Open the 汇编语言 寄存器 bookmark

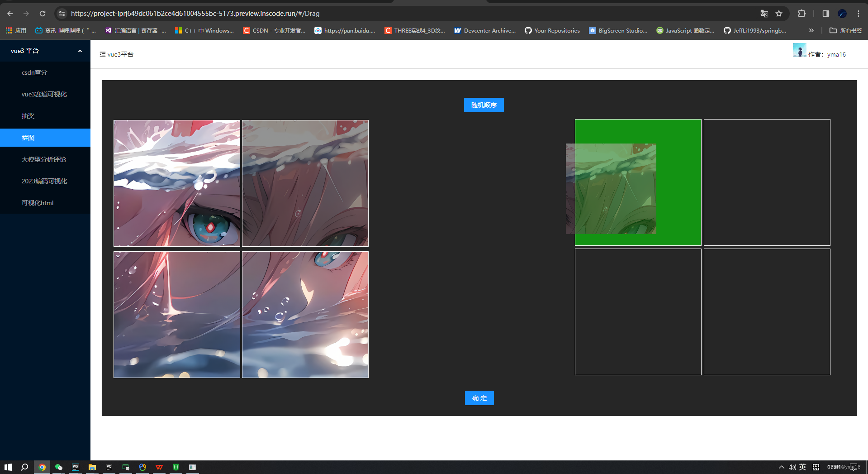pos(136,30)
